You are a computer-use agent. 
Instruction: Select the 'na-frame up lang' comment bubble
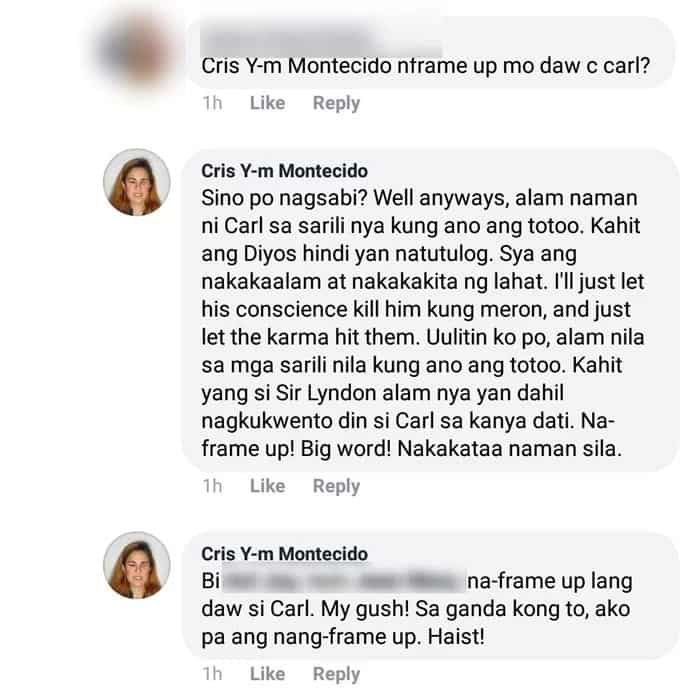point(431,595)
